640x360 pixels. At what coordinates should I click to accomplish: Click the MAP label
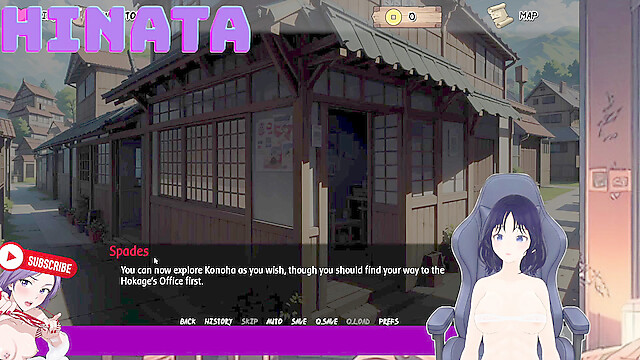pos(529,16)
